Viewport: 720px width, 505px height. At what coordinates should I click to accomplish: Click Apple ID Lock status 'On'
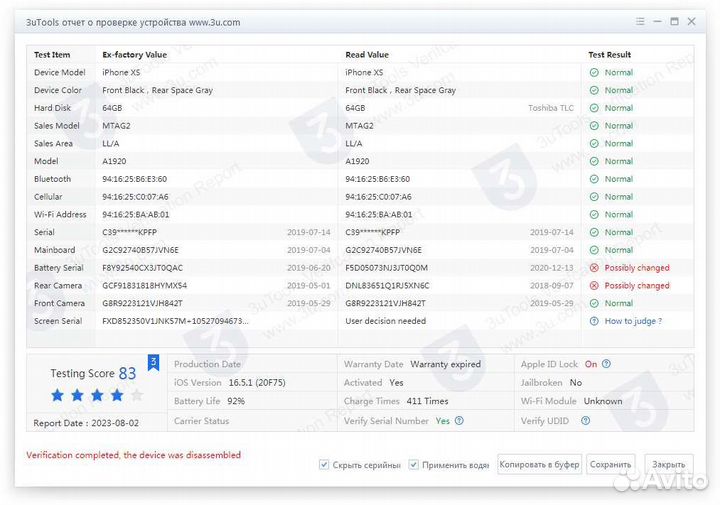click(591, 364)
